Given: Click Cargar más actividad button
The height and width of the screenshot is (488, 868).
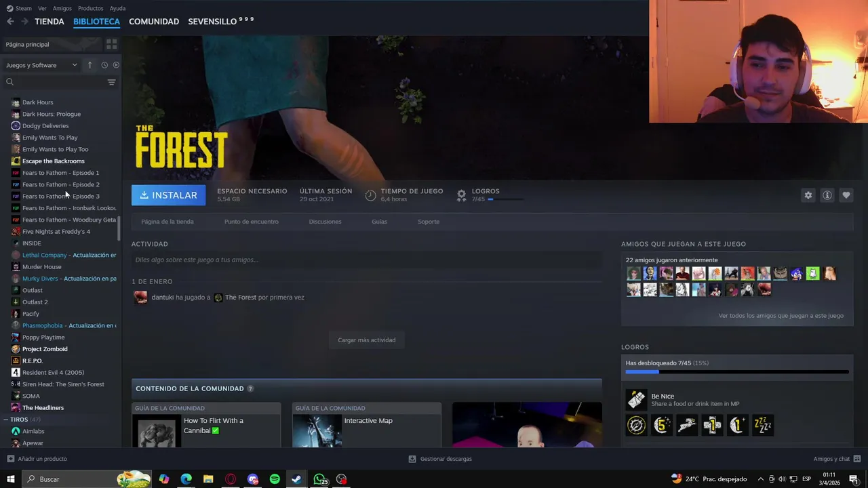Looking at the screenshot, I should point(367,340).
